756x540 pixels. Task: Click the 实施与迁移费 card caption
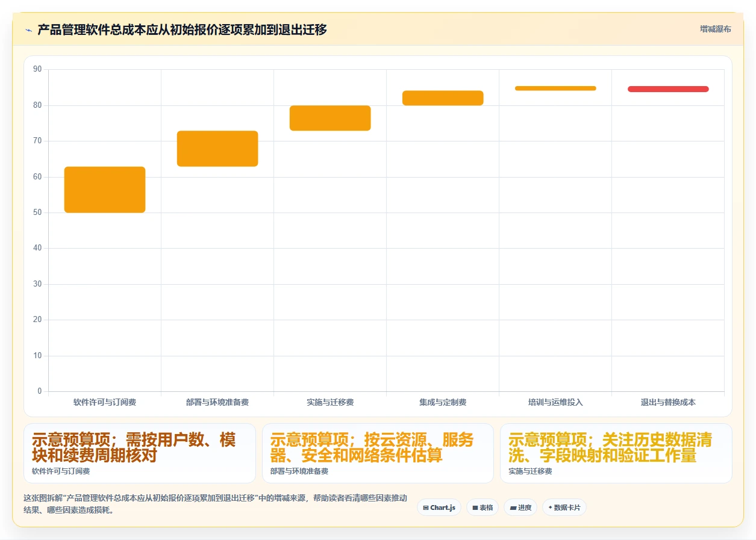coord(530,471)
